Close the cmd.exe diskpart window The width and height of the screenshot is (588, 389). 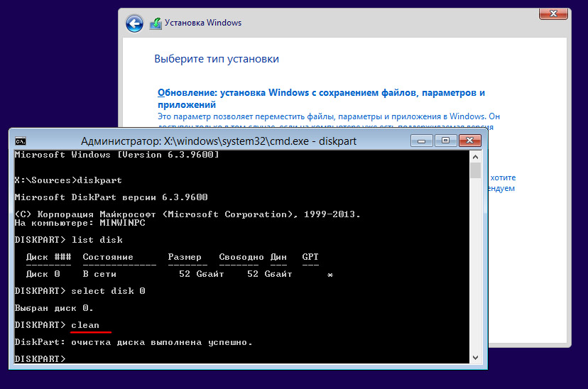coord(470,141)
